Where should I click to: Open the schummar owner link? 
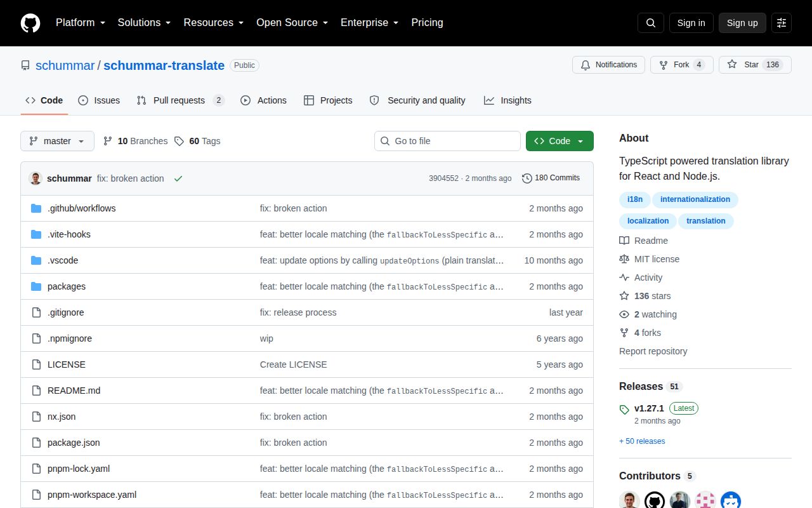[65, 65]
